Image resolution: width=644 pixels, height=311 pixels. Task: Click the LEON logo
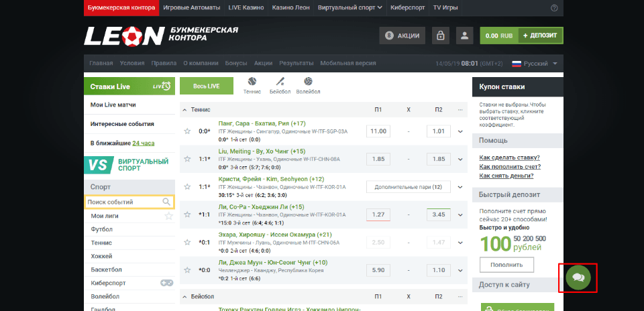[124, 36]
